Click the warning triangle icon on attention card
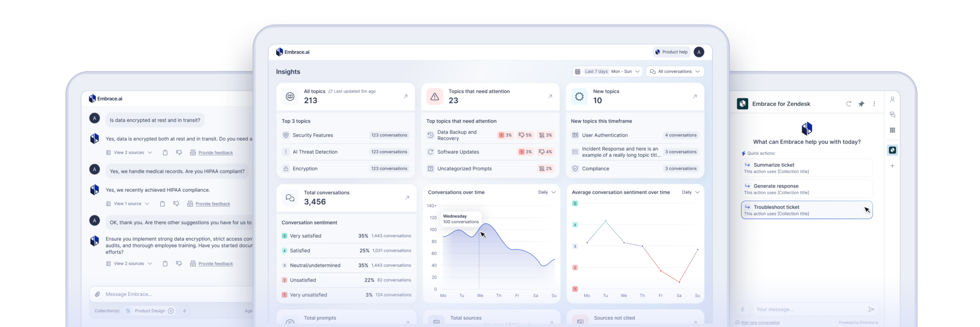 point(434,97)
